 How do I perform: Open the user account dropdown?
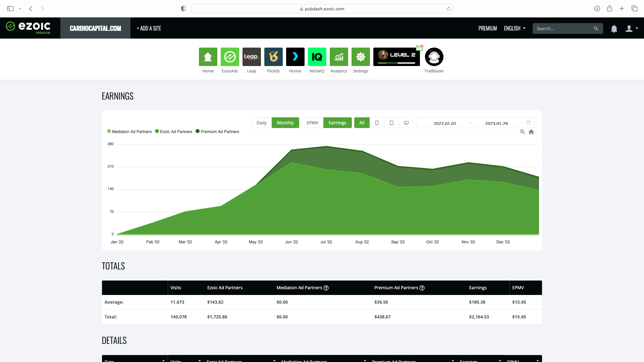[632, 28]
